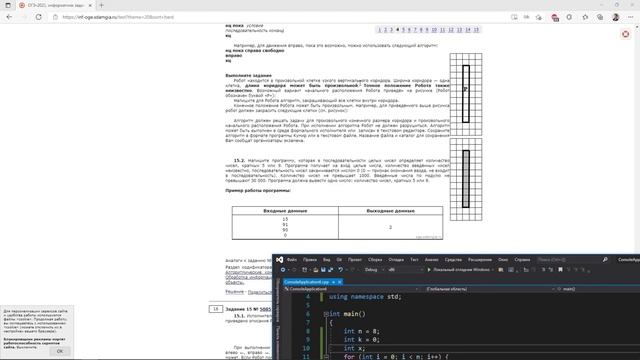Open the Глобальная область scope dropdown
640x360 pixels.
(x=489, y=289)
